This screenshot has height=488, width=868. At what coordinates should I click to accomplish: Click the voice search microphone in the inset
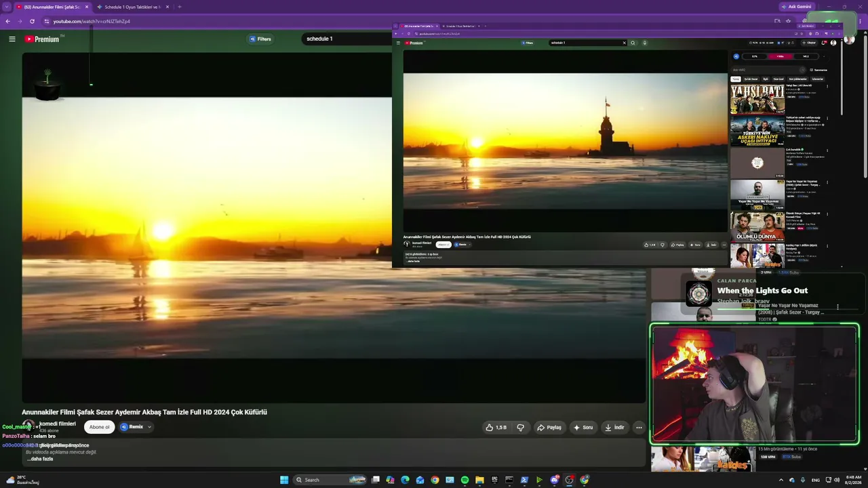644,43
